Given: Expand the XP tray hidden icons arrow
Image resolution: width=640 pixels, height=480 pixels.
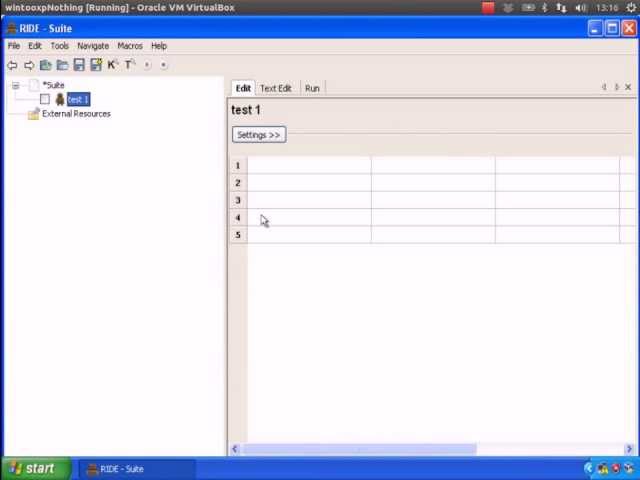Looking at the screenshot, I should click(589, 468).
